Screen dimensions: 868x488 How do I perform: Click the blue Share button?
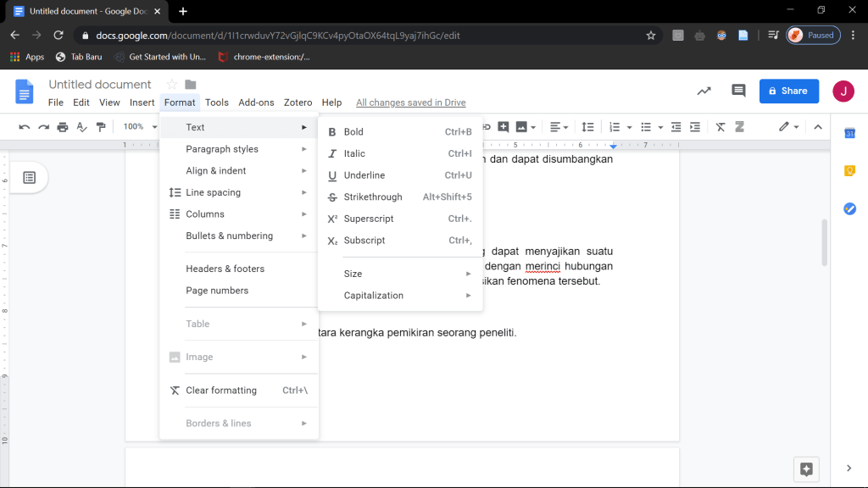click(x=788, y=91)
